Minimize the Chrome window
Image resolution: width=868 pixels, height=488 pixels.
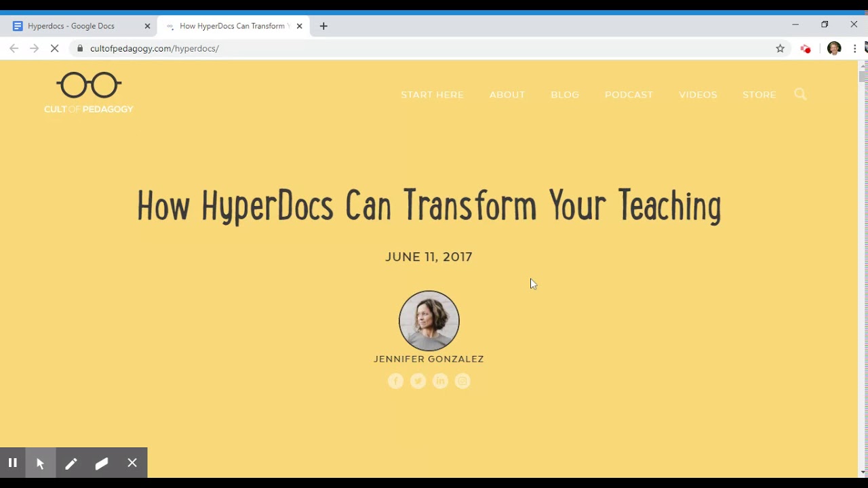point(795,24)
